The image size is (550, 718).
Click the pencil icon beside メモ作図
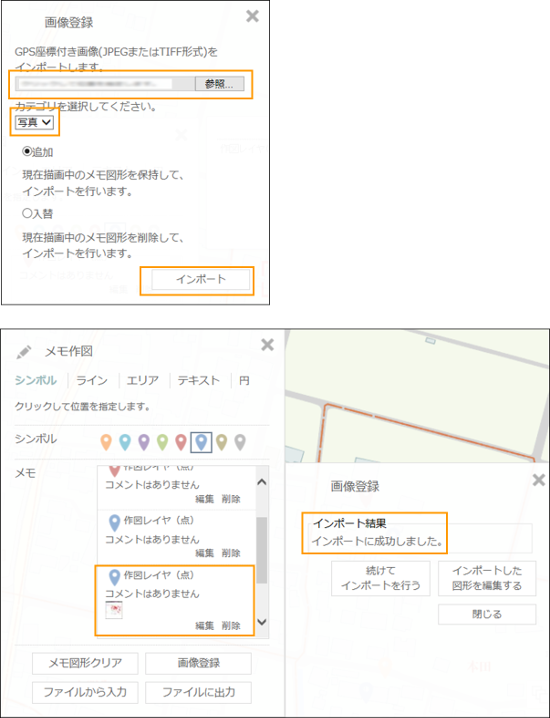point(23,352)
